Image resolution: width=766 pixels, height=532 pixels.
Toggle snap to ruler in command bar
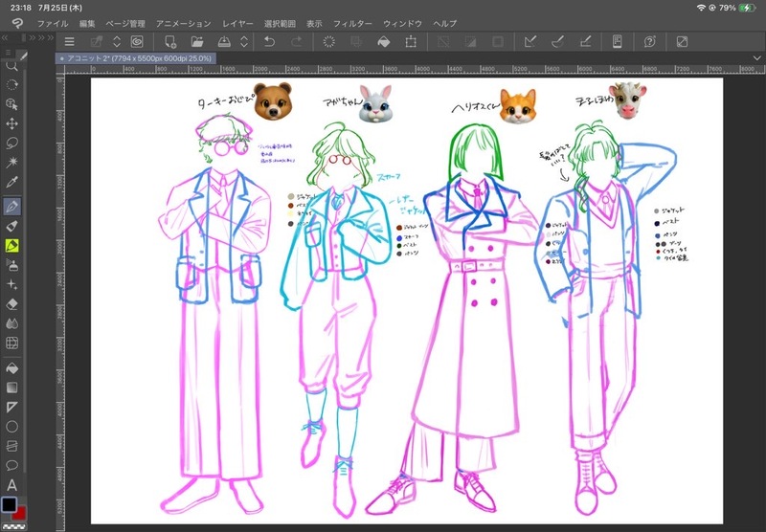click(529, 42)
